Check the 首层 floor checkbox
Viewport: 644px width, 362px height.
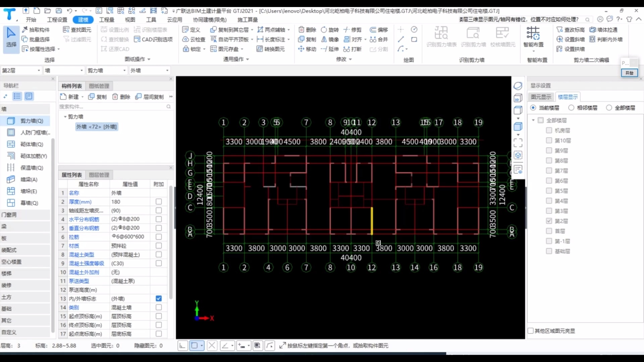click(x=549, y=231)
